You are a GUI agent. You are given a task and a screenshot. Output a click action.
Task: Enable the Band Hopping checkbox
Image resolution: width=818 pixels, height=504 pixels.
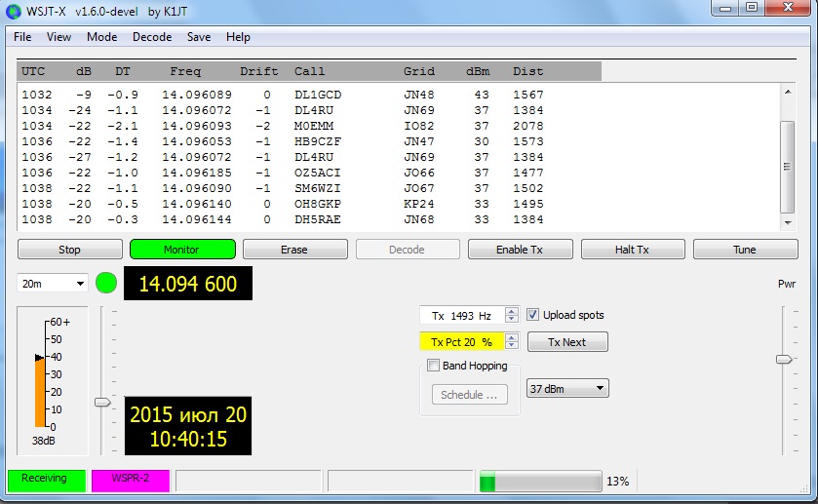tap(434, 366)
